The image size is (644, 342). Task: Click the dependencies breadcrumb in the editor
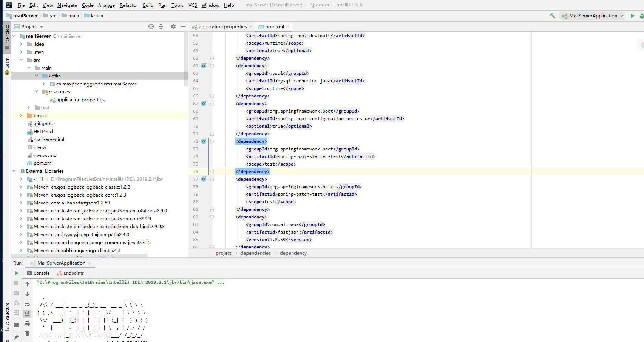pyautogui.click(x=255, y=253)
